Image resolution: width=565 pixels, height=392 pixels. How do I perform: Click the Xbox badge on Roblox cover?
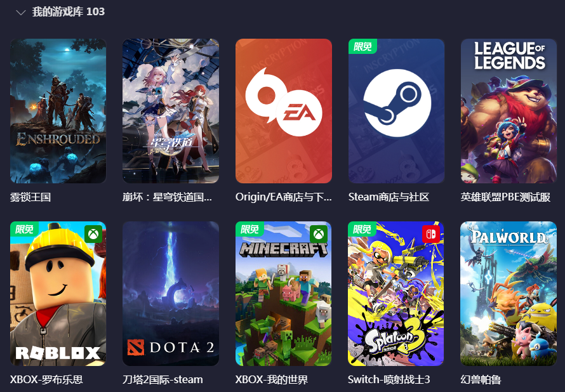pyautogui.click(x=94, y=234)
